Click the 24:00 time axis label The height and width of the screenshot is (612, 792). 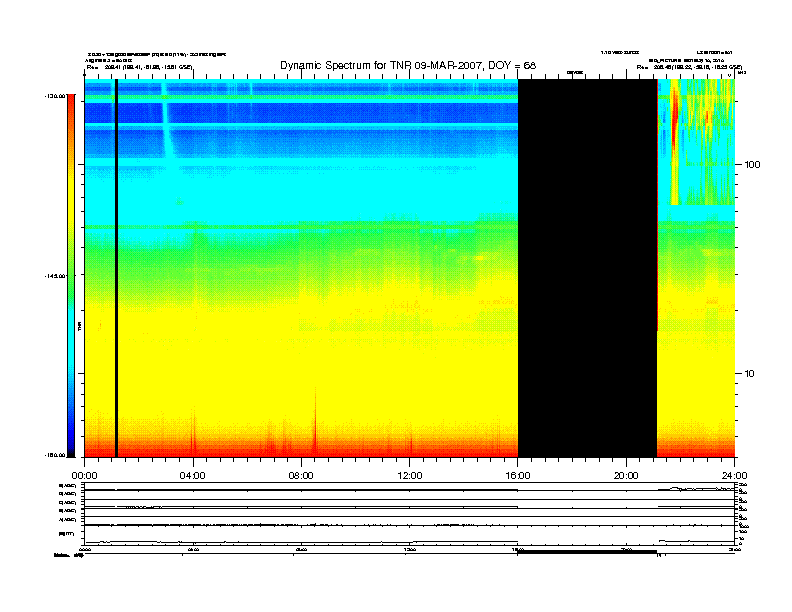pyautogui.click(x=734, y=476)
